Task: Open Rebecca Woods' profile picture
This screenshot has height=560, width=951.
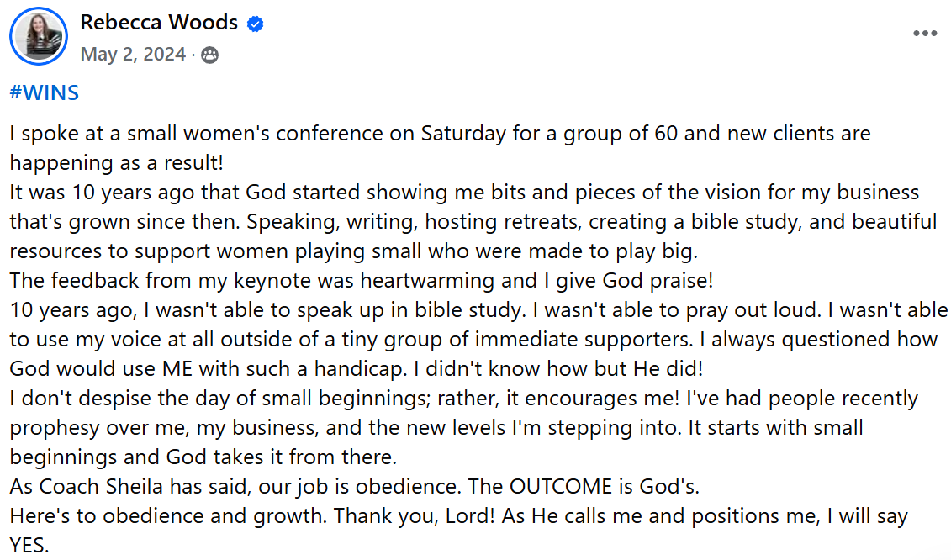Action: pyautogui.click(x=38, y=36)
